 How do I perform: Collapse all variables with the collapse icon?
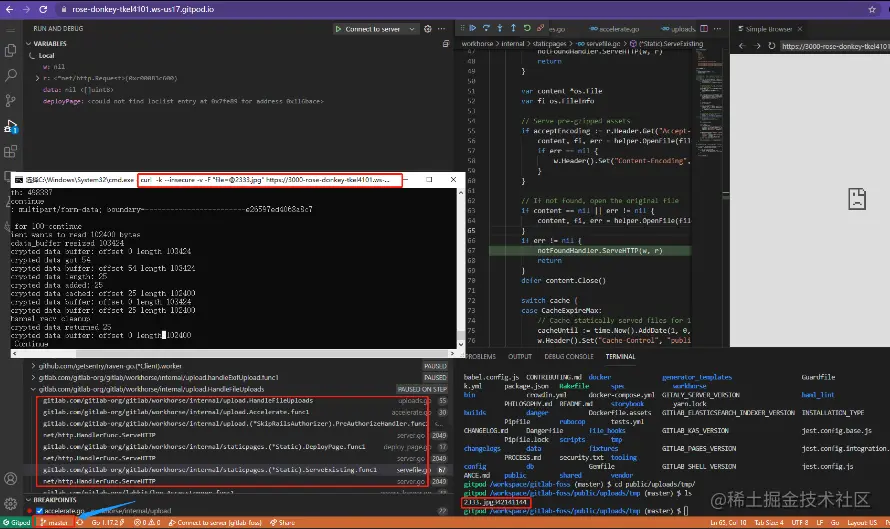point(446,44)
